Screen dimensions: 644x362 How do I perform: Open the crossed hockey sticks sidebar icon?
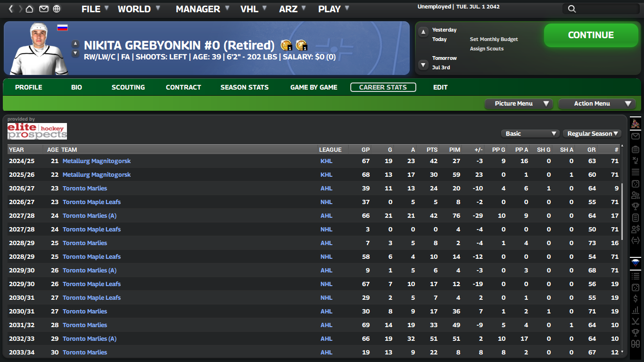click(636, 321)
